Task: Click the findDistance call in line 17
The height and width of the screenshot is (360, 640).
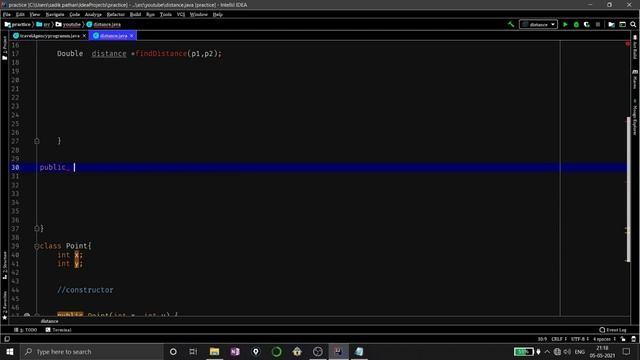Action: [x=161, y=53]
